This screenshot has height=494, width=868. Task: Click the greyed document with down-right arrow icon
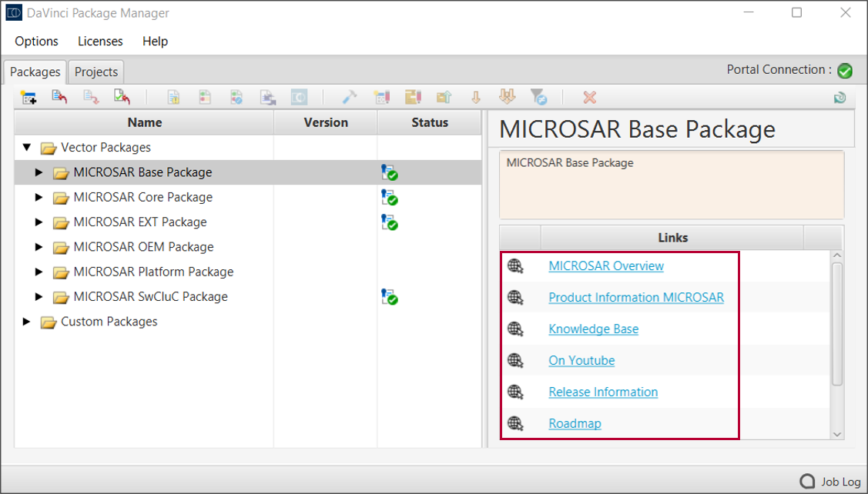[91, 98]
